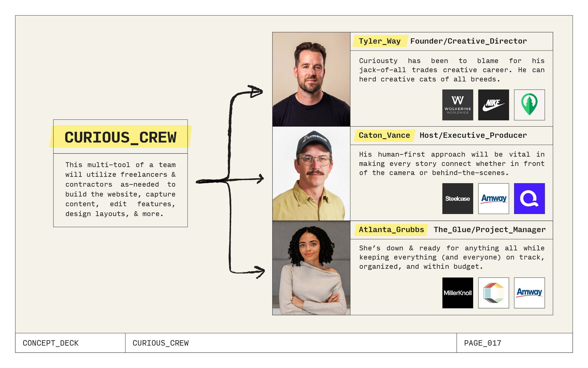The image size is (588, 368).
Task: Select the team description text box
Action: click(x=120, y=189)
